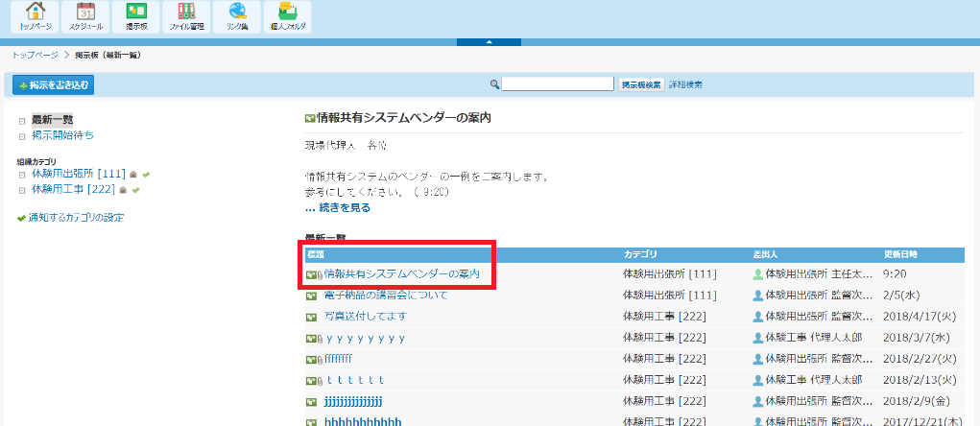Viewport: 980px width, 426px height.
Task: Click the lock icon beside 体験用工事 [222]
Action: coord(123,190)
